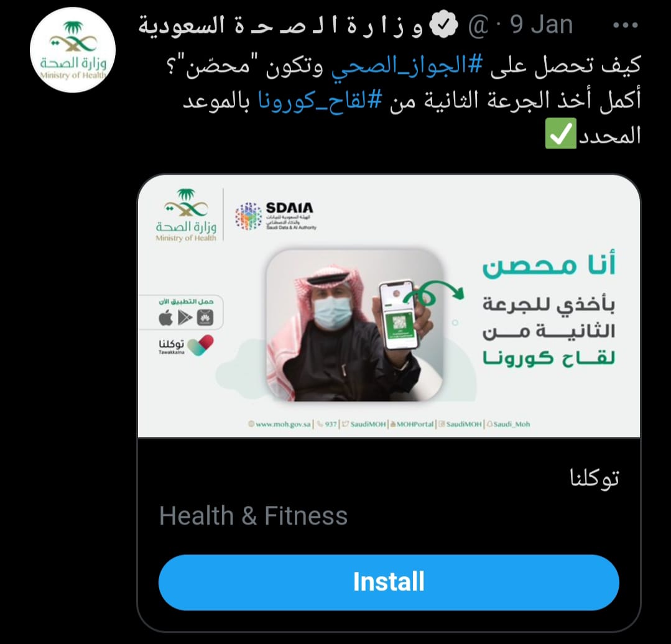671x644 pixels.
Task: Tap the verified badge next to account name
Action: click(443, 25)
